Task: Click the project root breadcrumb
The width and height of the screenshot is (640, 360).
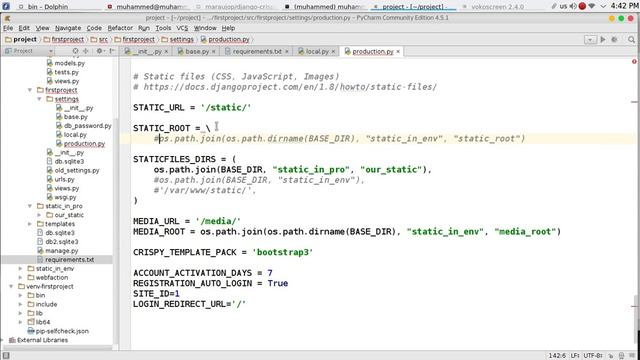Action: point(21,39)
